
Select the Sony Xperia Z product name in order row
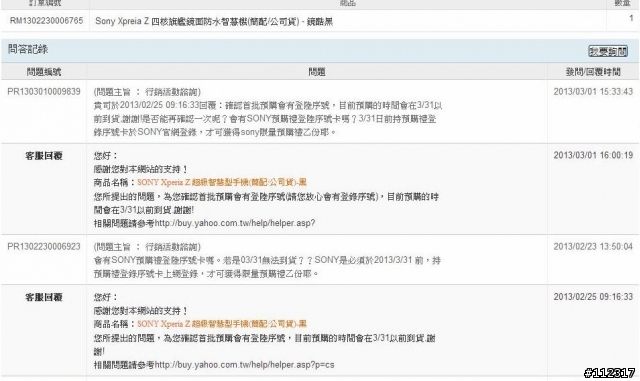[x=214, y=21]
